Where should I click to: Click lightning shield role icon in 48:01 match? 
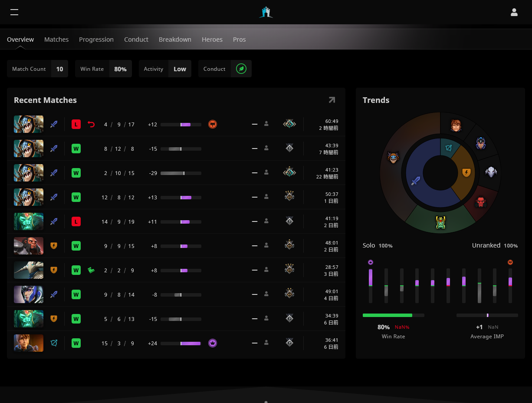point(54,246)
